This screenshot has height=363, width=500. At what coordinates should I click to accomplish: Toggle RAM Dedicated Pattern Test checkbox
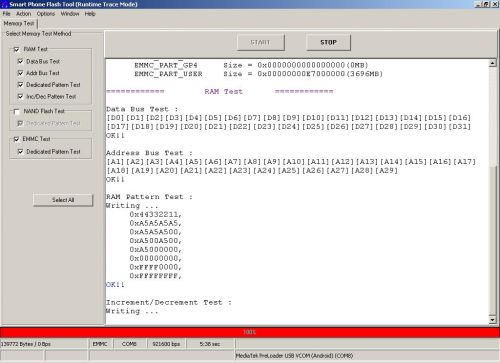[x=20, y=85]
